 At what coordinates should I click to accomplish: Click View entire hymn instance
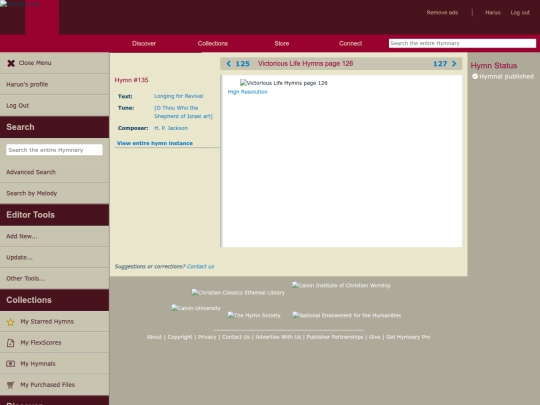[x=155, y=143]
